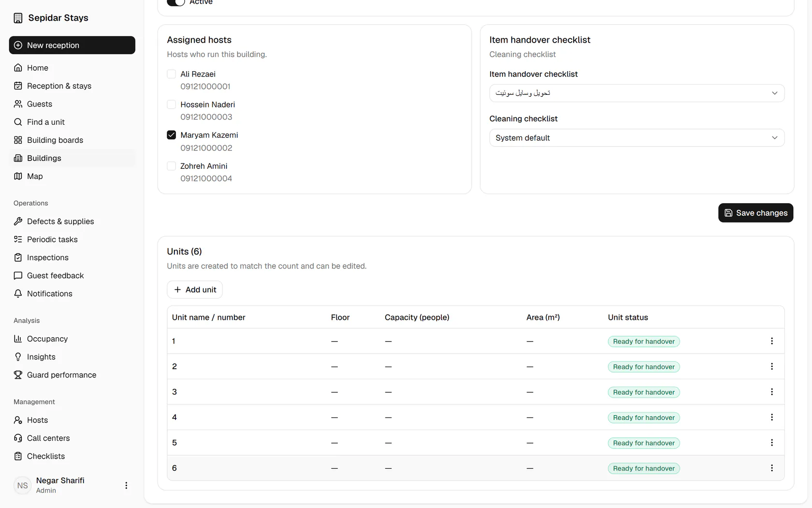Click the Defects & supplies wrench icon
812x508 pixels.
(x=18, y=221)
